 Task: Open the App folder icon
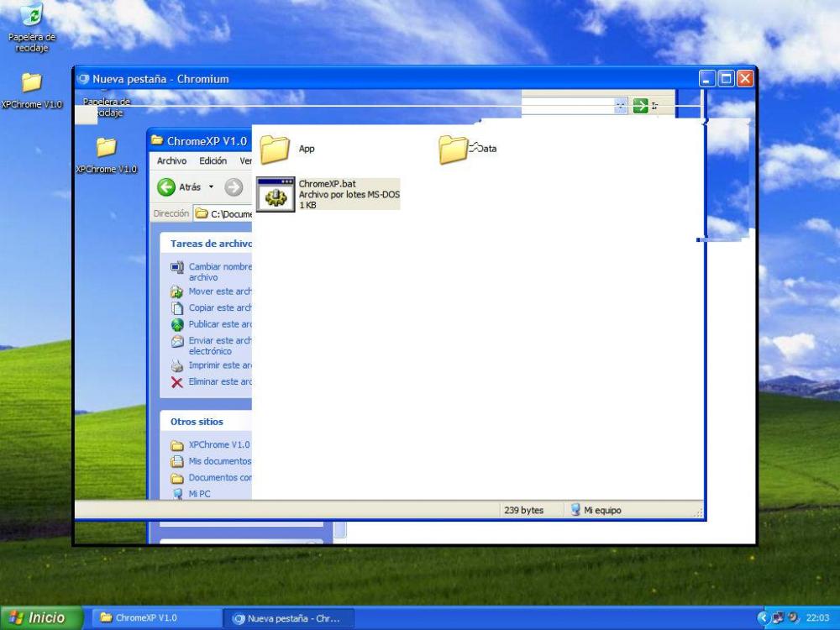[x=275, y=149]
